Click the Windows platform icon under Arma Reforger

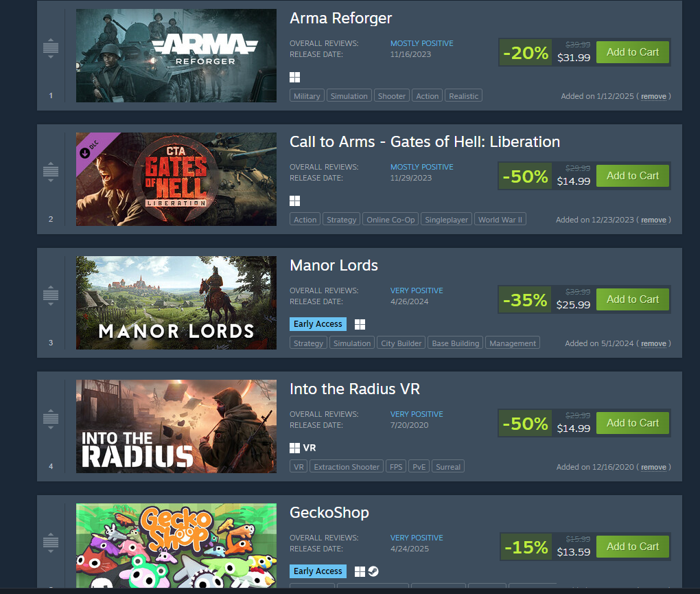click(294, 78)
